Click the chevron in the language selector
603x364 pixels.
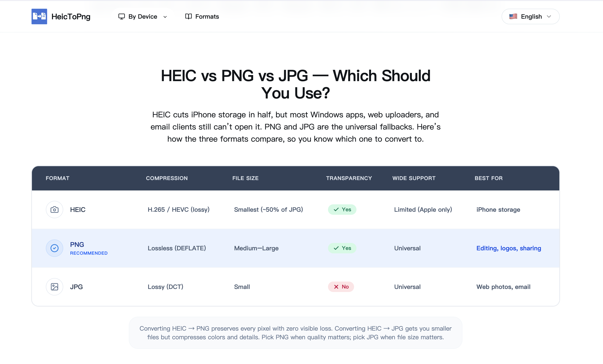tap(549, 16)
